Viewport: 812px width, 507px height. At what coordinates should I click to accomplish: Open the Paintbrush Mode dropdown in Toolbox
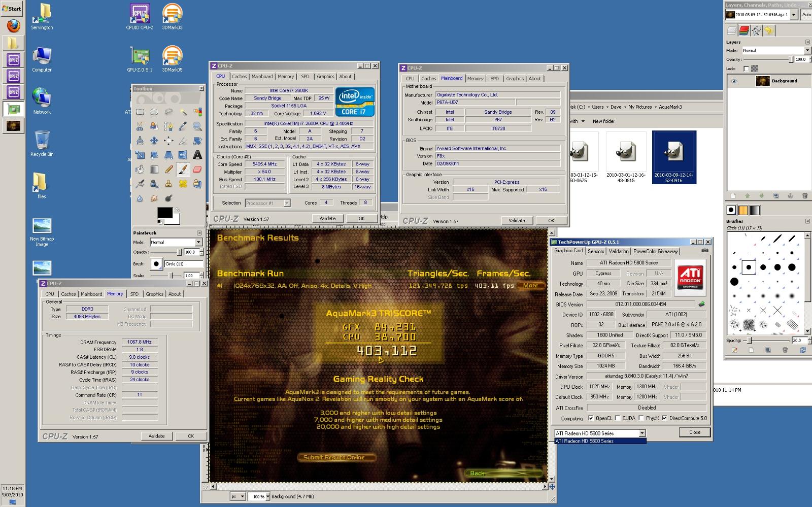(176, 242)
